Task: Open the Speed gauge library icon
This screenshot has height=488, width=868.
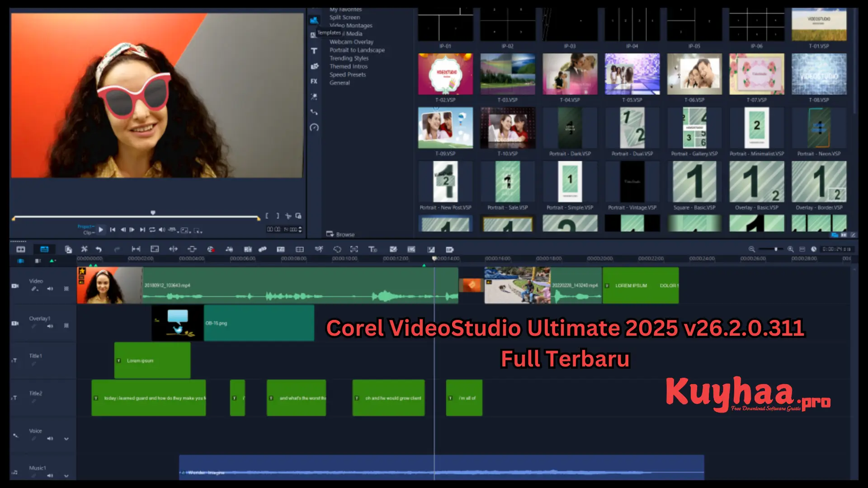Action: [x=314, y=127]
